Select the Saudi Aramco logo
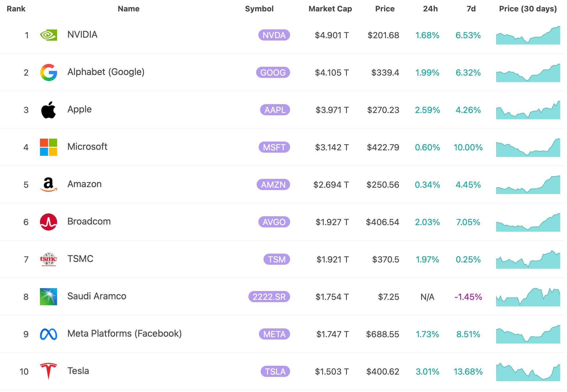 [x=49, y=296]
